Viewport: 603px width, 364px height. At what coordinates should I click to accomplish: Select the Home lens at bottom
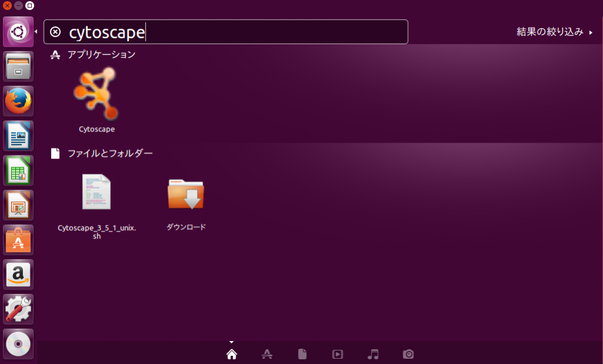coord(231,354)
